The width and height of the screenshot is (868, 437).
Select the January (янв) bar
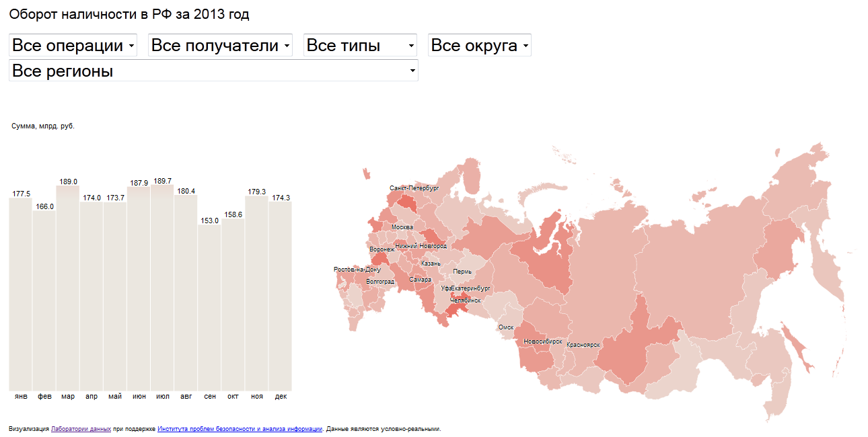[21, 296]
